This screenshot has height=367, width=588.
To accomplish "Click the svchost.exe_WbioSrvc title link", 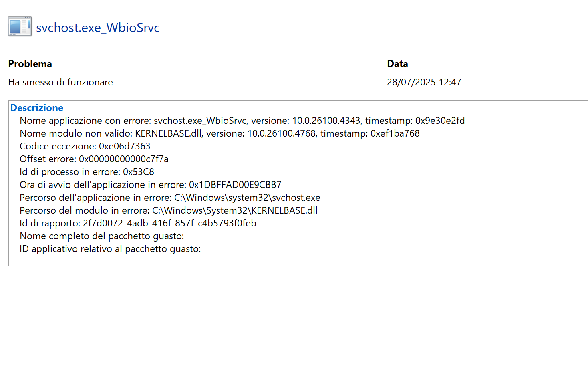I will pyautogui.click(x=98, y=28).
